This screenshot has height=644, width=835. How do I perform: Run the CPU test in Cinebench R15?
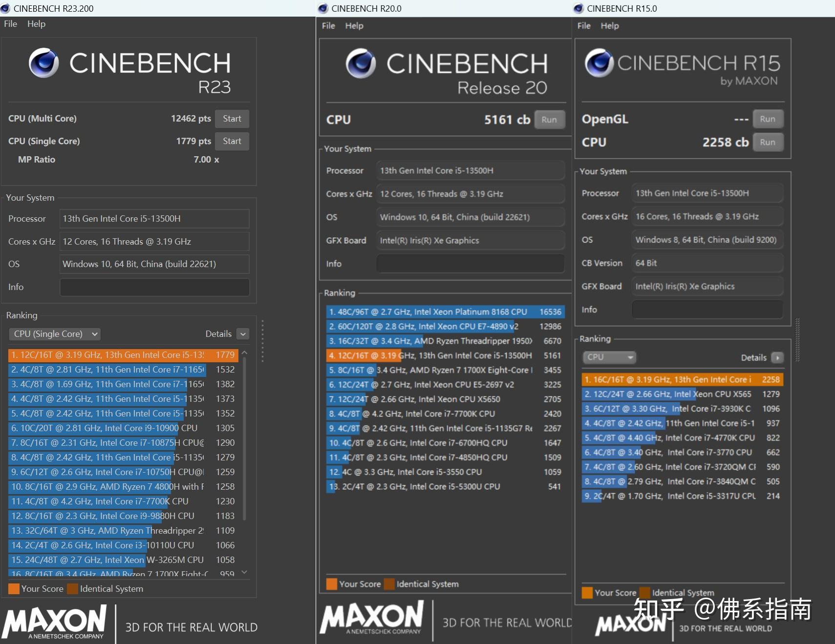768,142
